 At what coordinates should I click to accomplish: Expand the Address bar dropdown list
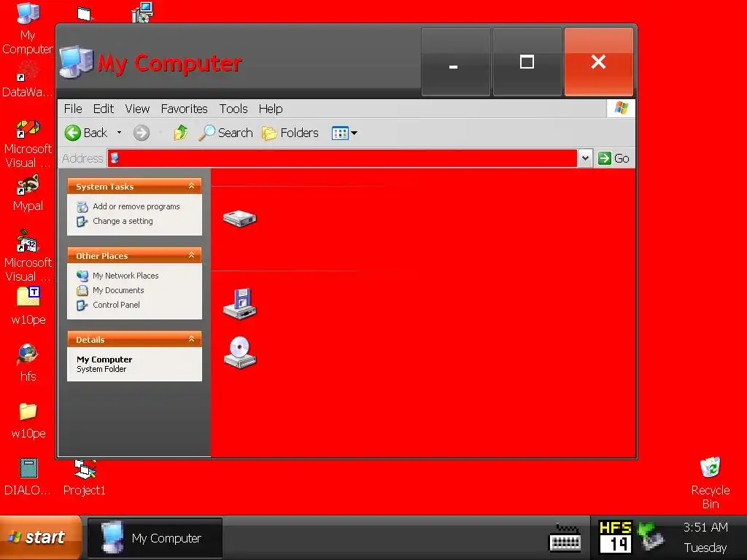pos(585,158)
